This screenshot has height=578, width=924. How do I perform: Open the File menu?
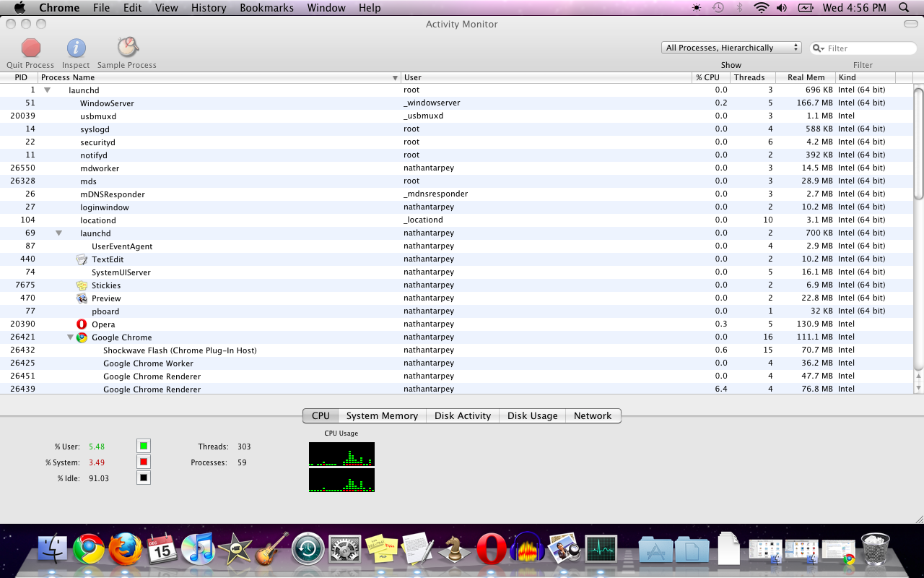click(x=102, y=8)
